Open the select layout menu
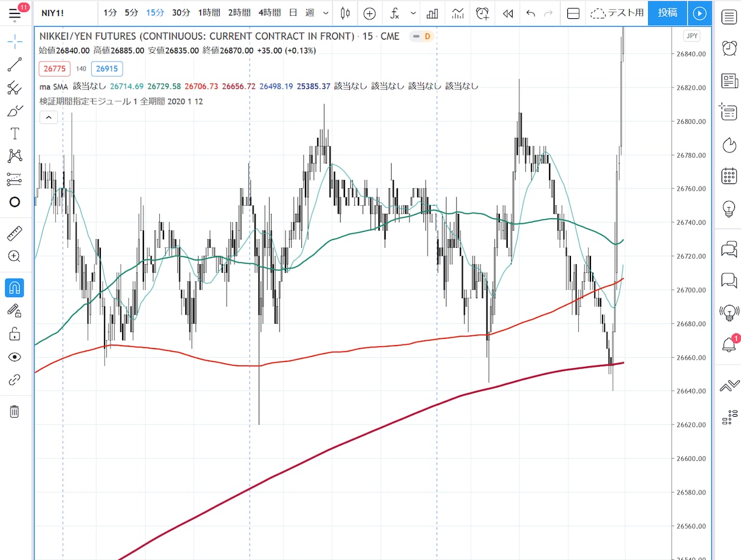Image resolution: width=741 pixels, height=560 pixels. 573,13
